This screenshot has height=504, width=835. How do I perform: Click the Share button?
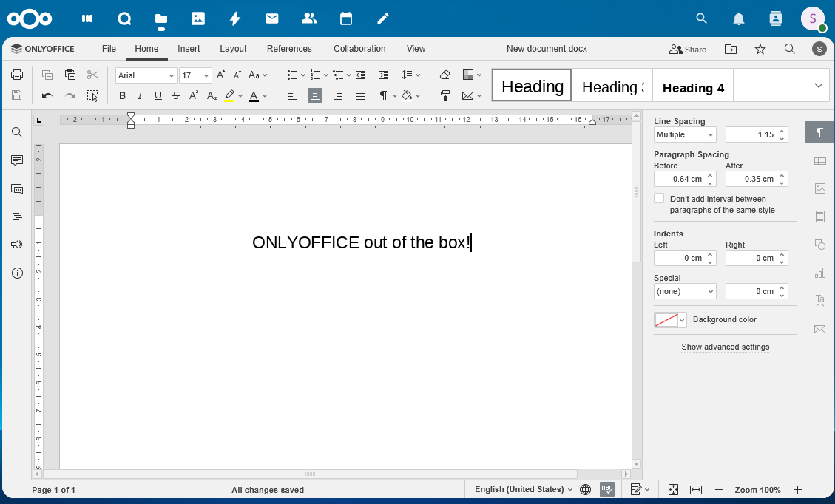coord(688,49)
